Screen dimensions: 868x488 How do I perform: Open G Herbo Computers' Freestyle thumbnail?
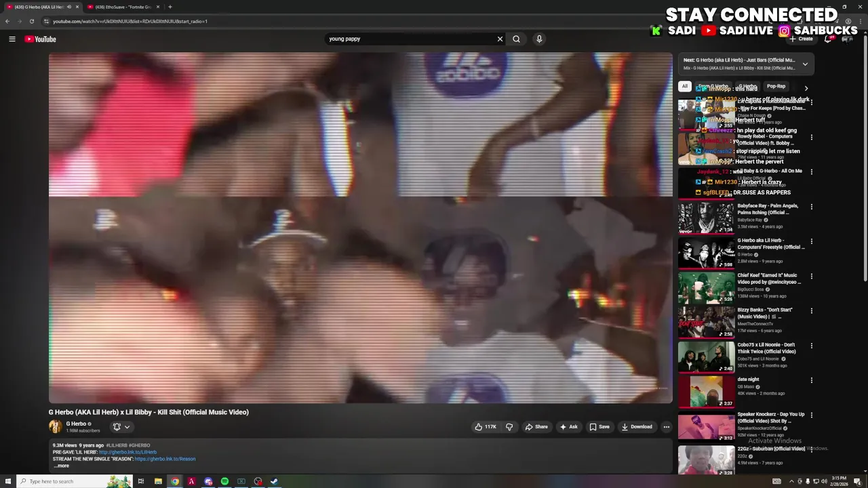click(x=706, y=252)
